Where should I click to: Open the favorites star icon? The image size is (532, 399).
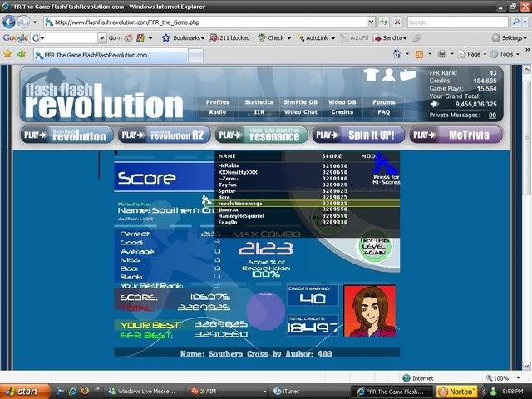pos(9,54)
